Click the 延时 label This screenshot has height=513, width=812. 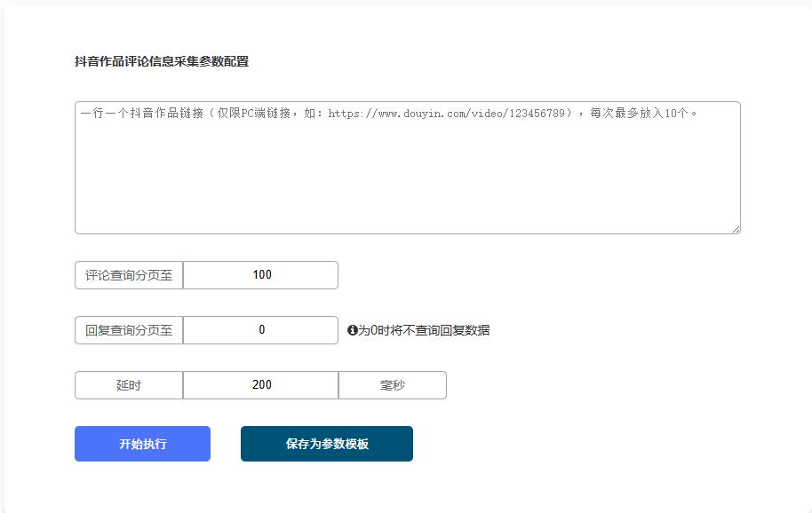(129, 385)
